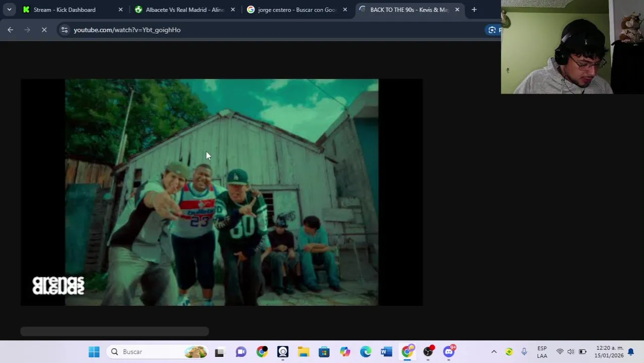Open the purple video chat taskbar app

[241, 352]
